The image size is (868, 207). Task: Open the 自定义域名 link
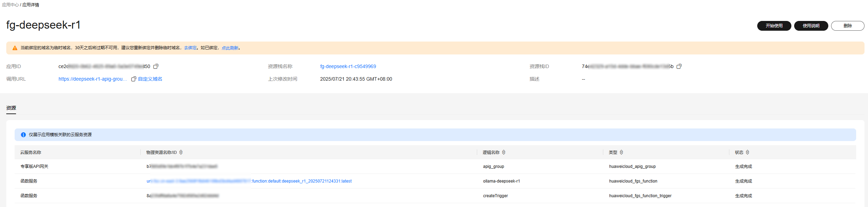(x=150, y=79)
